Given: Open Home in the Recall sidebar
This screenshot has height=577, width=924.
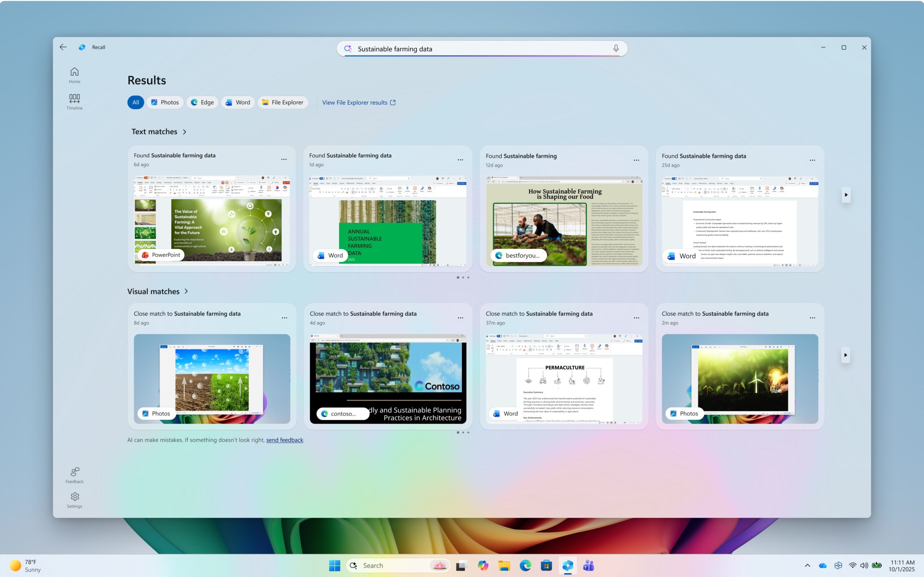Looking at the screenshot, I should click(x=74, y=75).
